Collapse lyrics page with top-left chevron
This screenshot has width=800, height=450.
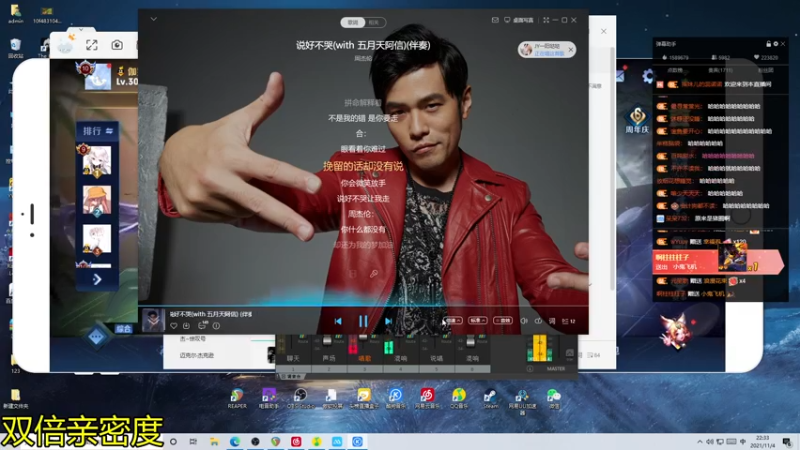tap(154, 19)
